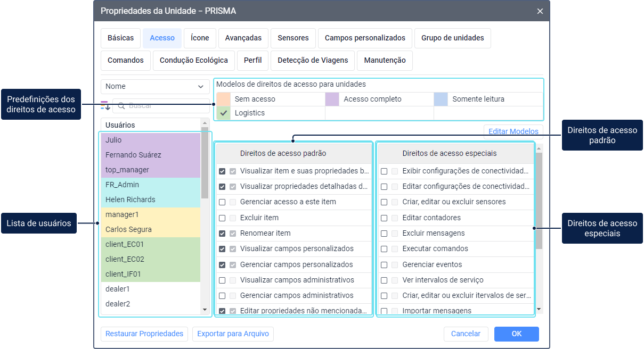Viewport: 644px width, 349px height.
Task: Open the Avançadas tab
Action: click(x=243, y=38)
